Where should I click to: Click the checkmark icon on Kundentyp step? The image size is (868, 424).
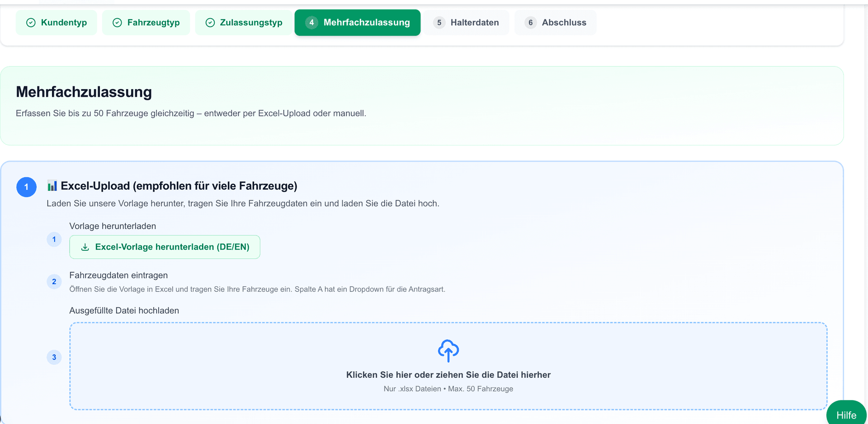click(x=30, y=22)
